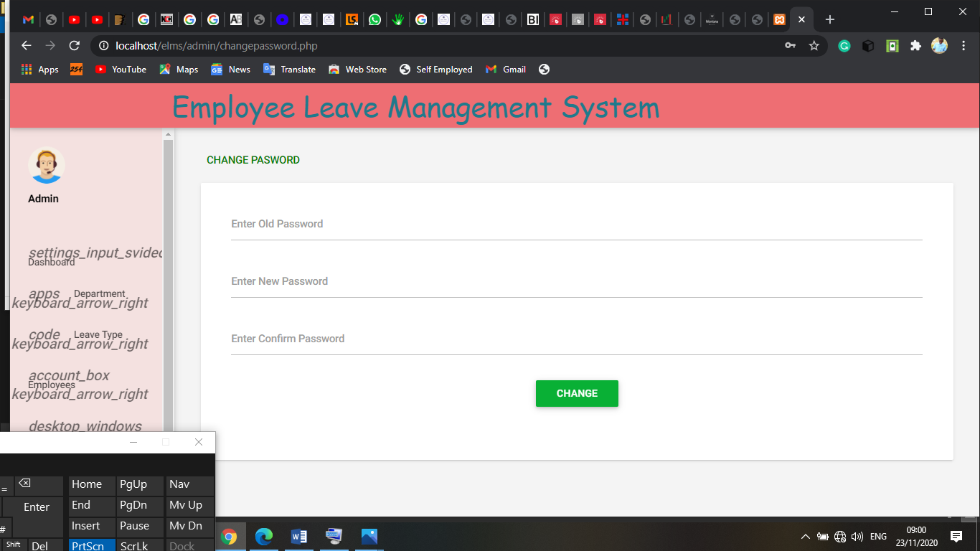Expand the Leave Type sidebar menu
The width and height of the screenshot is (980, 551).
coord(98,335)
